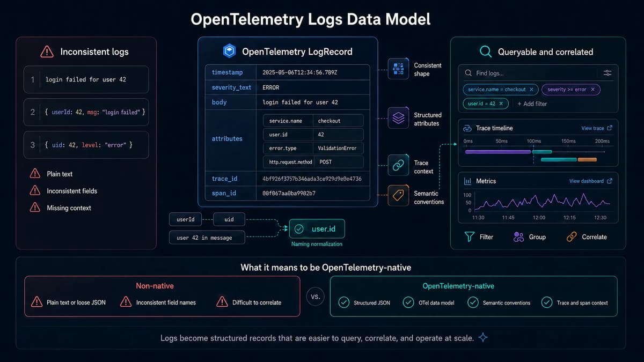Remove the user.id = 42 filter
This screenshot has width=644, height=362.
tap(501, 104)
